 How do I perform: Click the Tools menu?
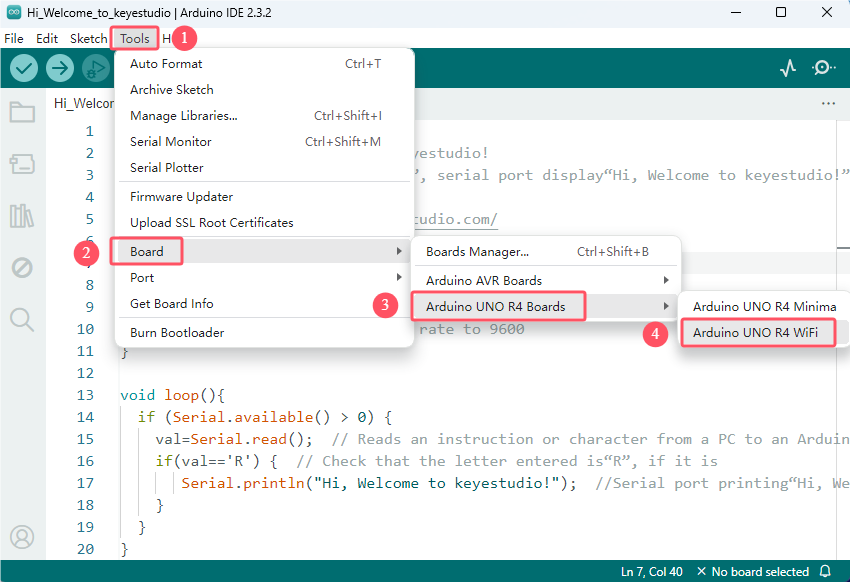(x=135, y=39)
